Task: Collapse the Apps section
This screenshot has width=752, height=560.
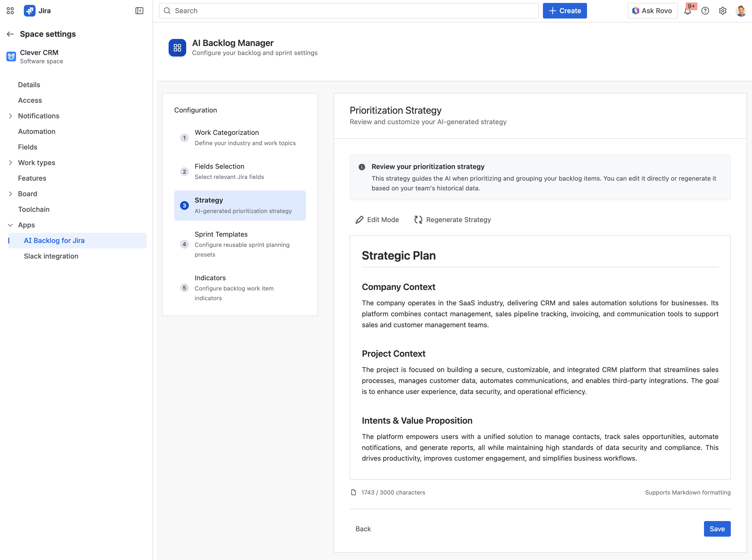Action: click(10, 225)
